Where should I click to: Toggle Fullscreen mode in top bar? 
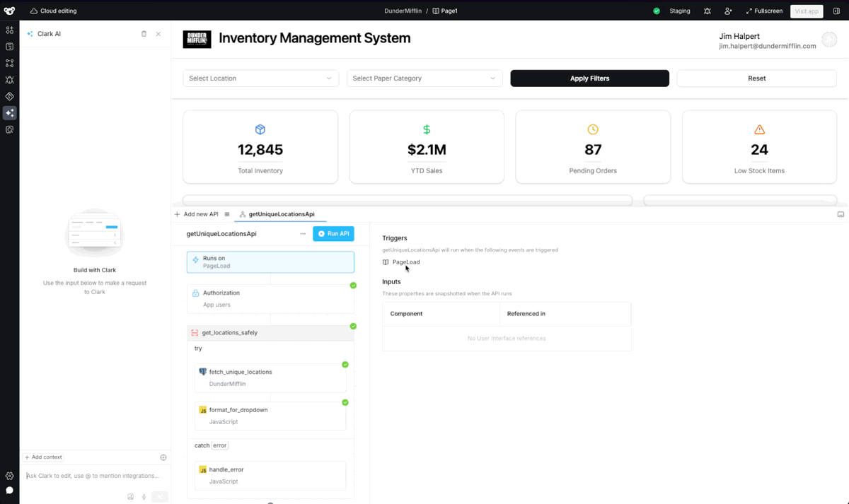coord(764,11)
